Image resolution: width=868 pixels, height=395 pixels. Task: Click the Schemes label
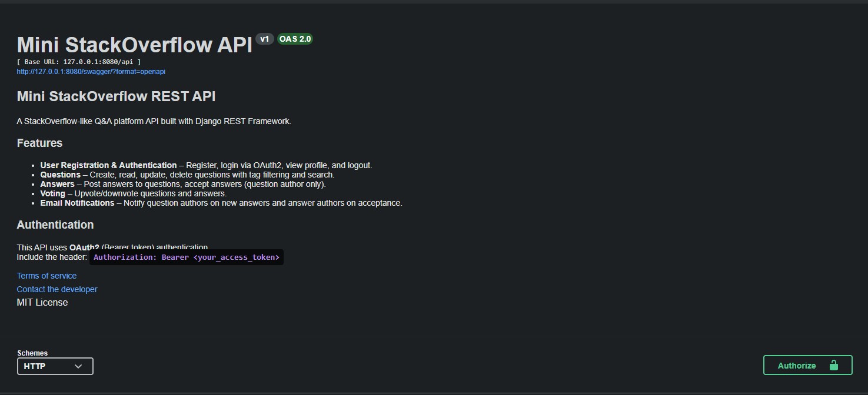32,353
